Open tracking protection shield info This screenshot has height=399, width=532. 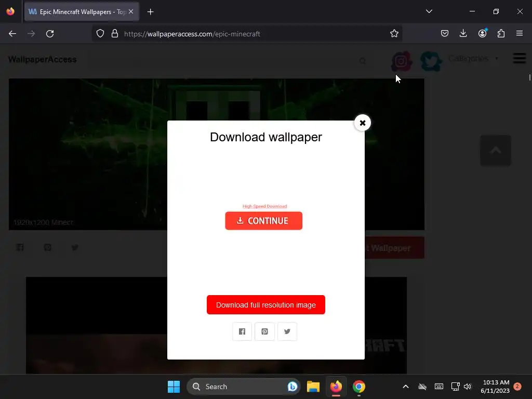click(100, 34)
